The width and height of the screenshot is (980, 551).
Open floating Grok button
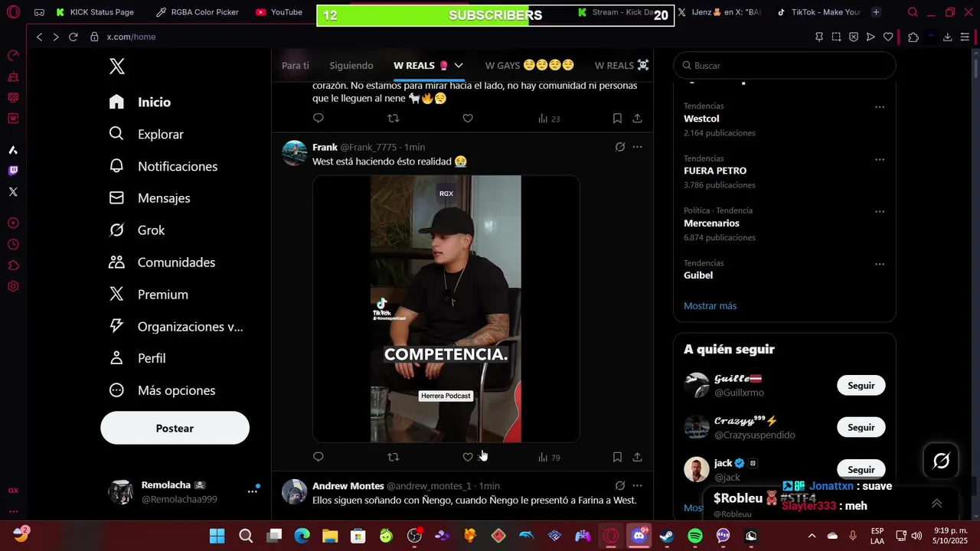941,461
